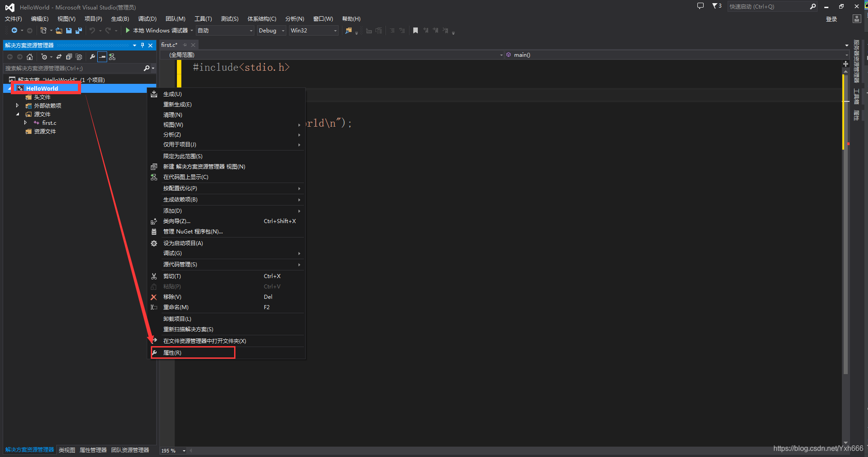Click the Solution Explorer search input field
The height and width of the screenshot is (457, 868).
pos(73,69)
